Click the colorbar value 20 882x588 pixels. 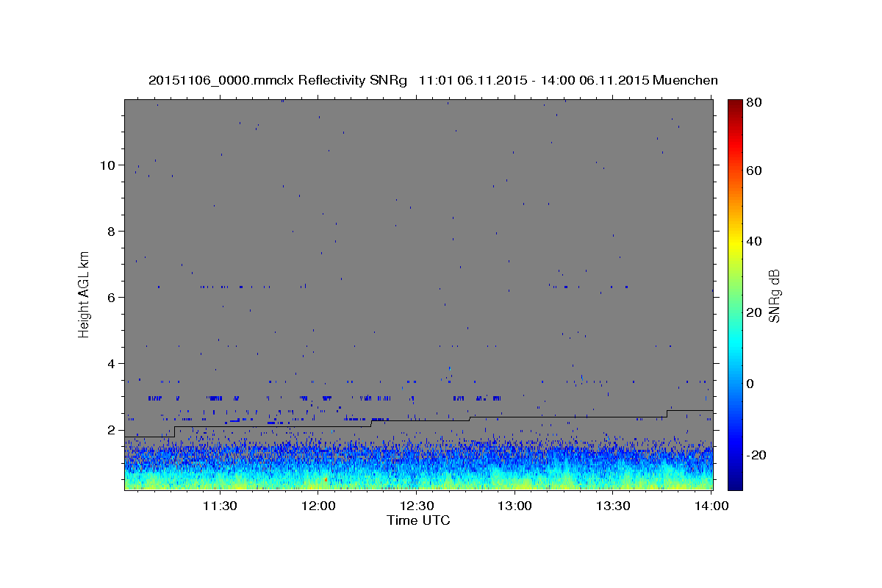coord(753,312)
